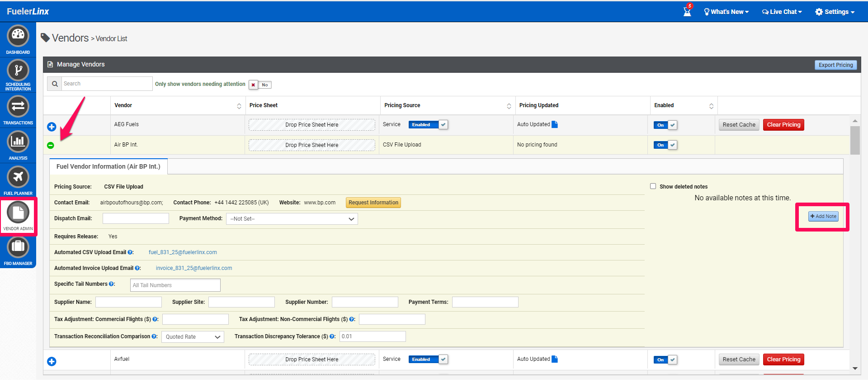Click Avfuel Drop Price Sheet Here zone
Image resolution: width=868 pixels, height=383 pixels.
click(312, 359)
